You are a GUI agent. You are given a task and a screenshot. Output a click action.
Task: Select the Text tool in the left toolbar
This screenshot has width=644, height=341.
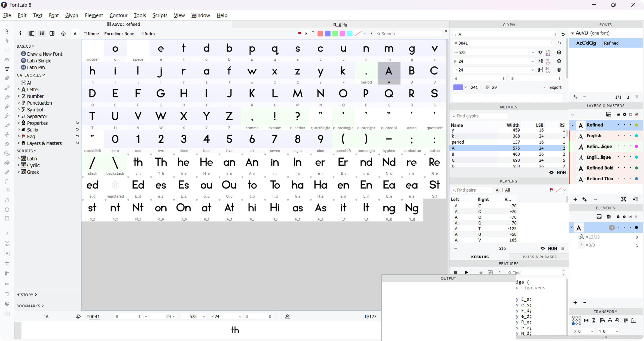pos(7,69)
